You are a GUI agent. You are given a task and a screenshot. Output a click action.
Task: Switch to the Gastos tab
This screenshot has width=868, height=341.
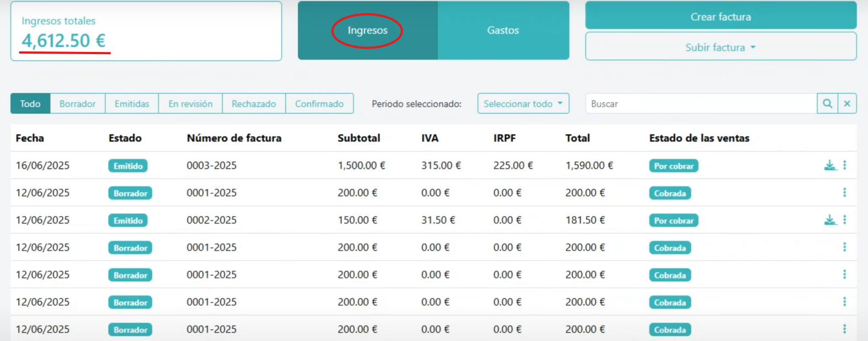tap(503, 30)
